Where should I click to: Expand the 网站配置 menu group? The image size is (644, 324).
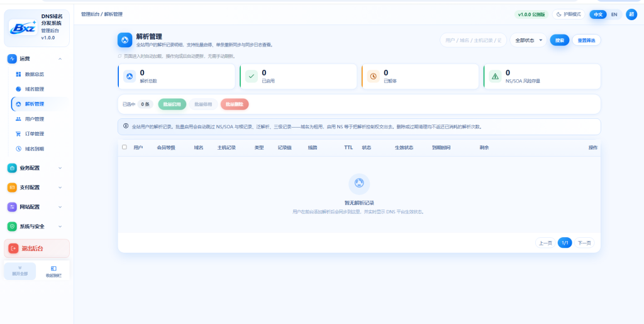click(x=60, y=207)
